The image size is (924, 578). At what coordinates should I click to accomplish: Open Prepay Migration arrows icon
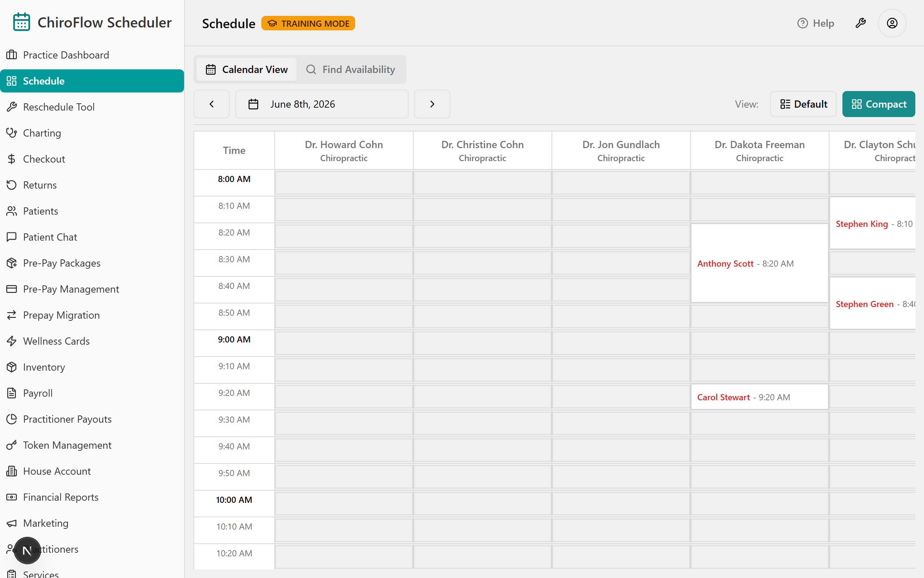[x=12, y=315]
